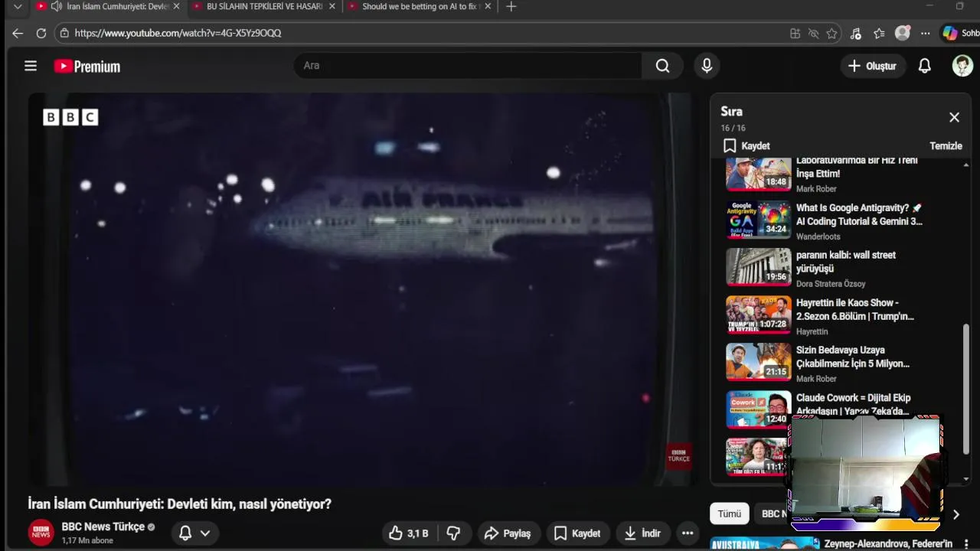Start voice search with the microphone
The height and width of the screenshot is (551, 980).
pos(707,66)
